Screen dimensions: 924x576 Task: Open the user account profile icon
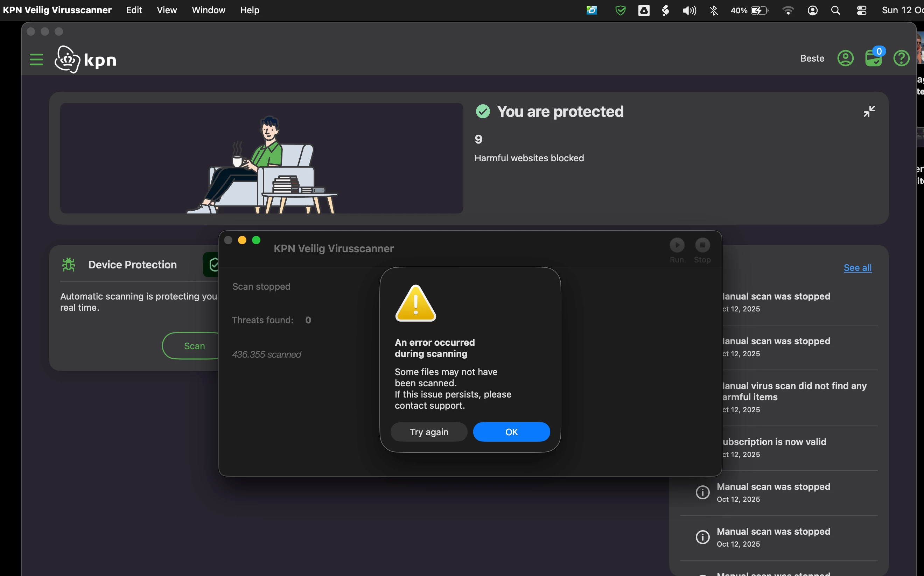click(x=845, y=58)
